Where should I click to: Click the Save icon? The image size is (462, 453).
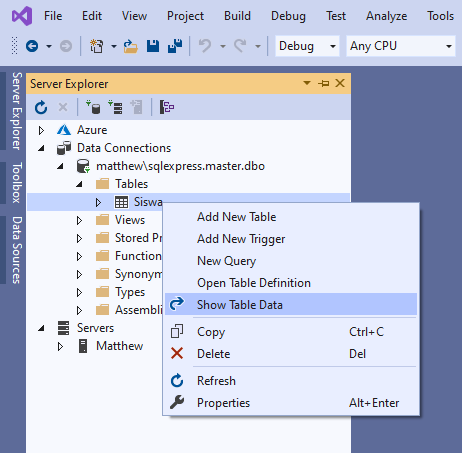point(153,46)
